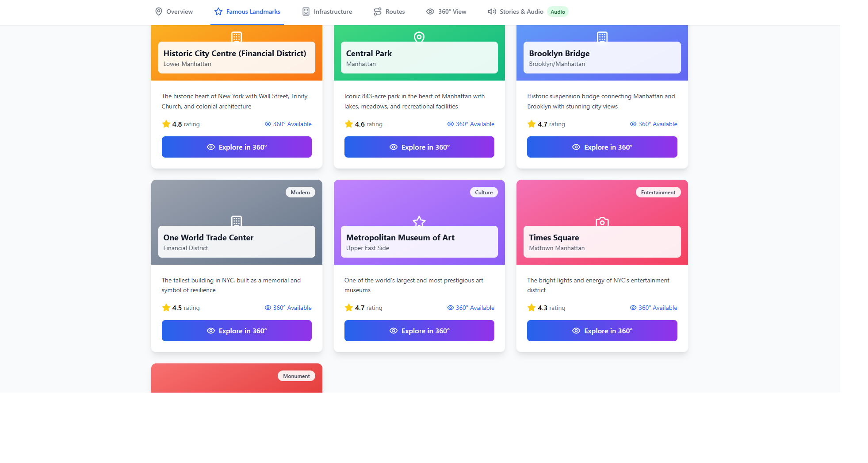Screen dimensions: 868x463
Task: Click the Brooklyn Bridge title
Action: 559,54
